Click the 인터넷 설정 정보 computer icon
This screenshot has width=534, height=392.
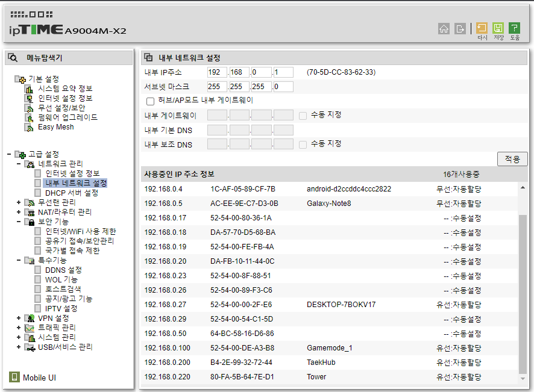pos(30,99)
